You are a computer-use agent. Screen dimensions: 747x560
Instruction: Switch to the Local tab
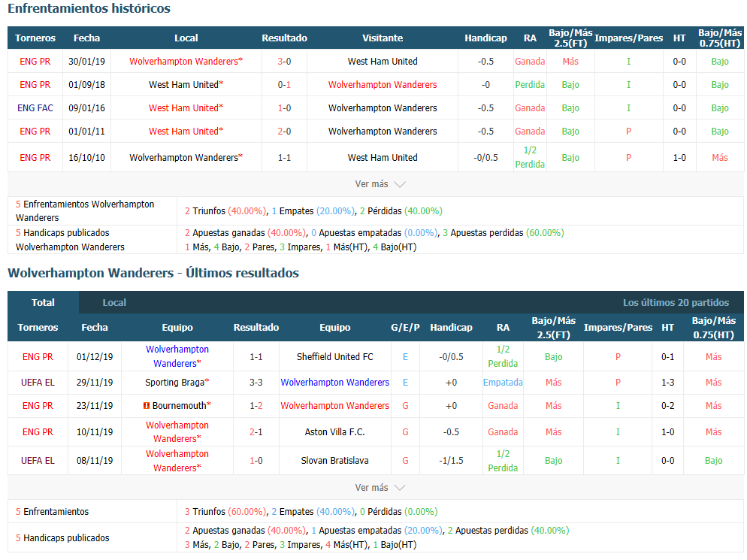(x=114, y=302)
